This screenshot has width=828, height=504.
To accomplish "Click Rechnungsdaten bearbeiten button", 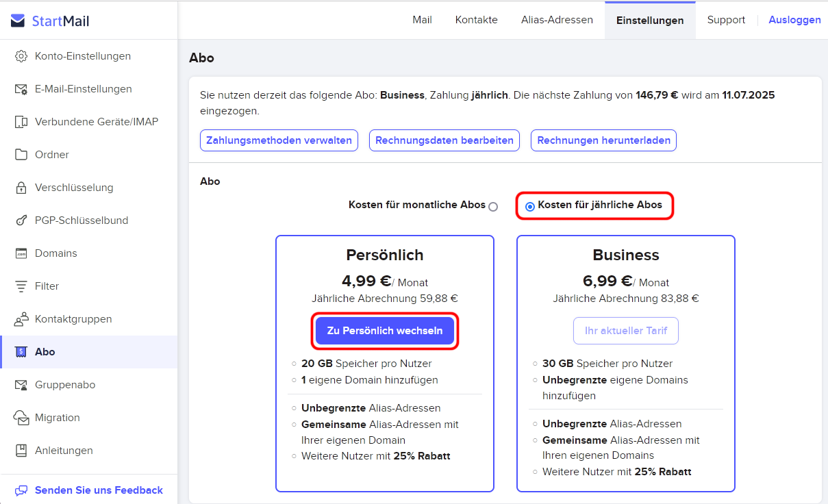I will (444, 140).
